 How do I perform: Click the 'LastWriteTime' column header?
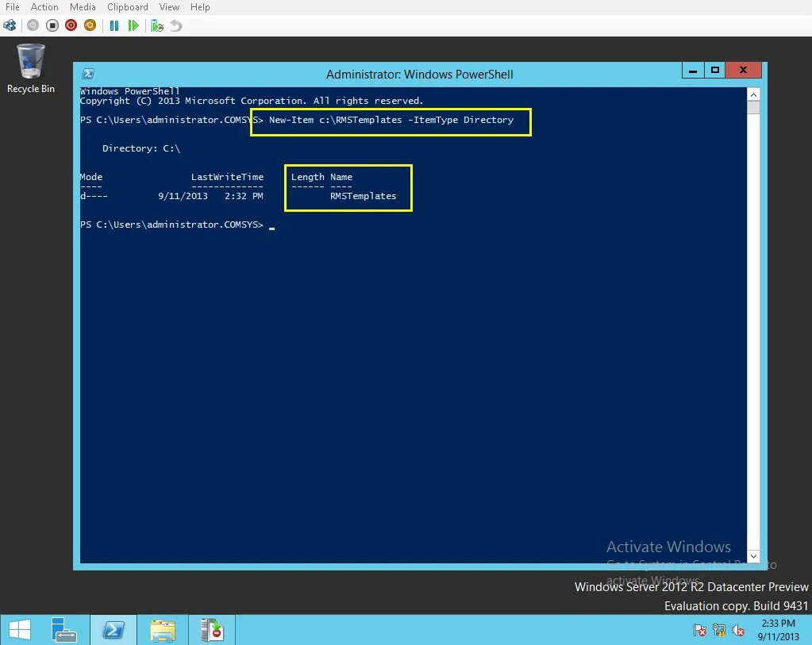227,176
